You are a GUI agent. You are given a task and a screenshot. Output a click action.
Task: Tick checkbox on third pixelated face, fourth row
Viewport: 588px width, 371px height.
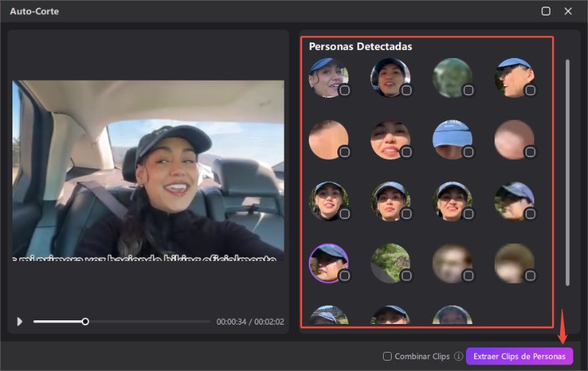click(468, 275)
